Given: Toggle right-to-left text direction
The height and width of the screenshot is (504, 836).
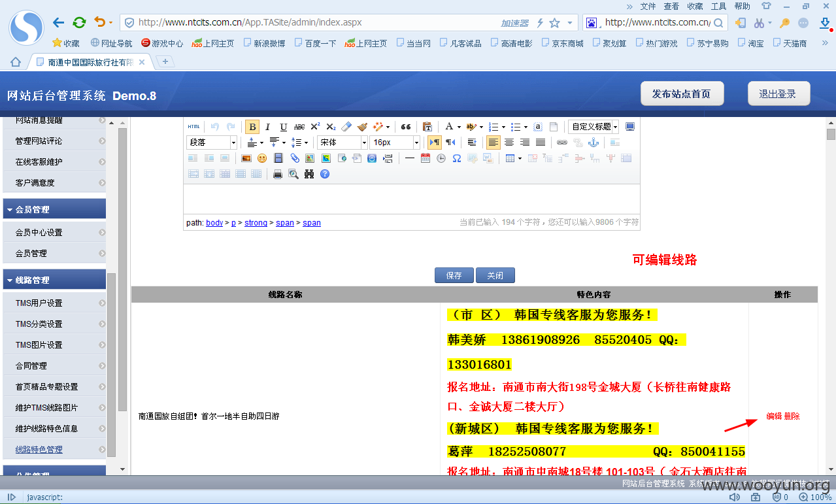Looking at the screenshot, I should tap(450, 143).
